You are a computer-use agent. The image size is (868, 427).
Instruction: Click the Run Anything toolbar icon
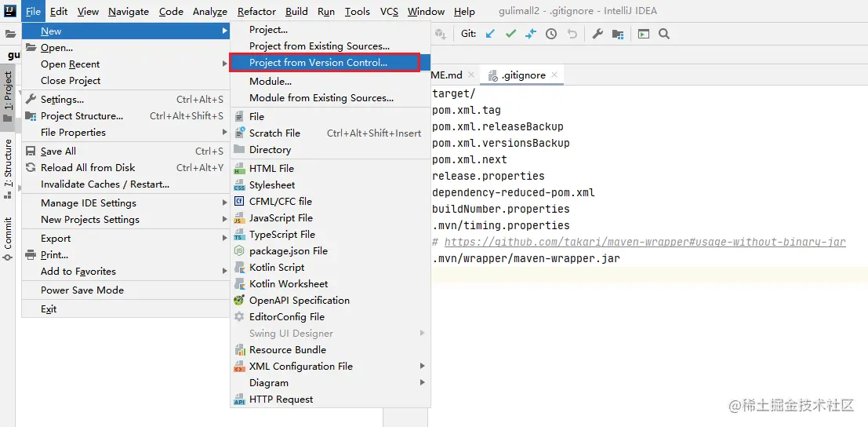pyautogui.click(x=643, y=35)
